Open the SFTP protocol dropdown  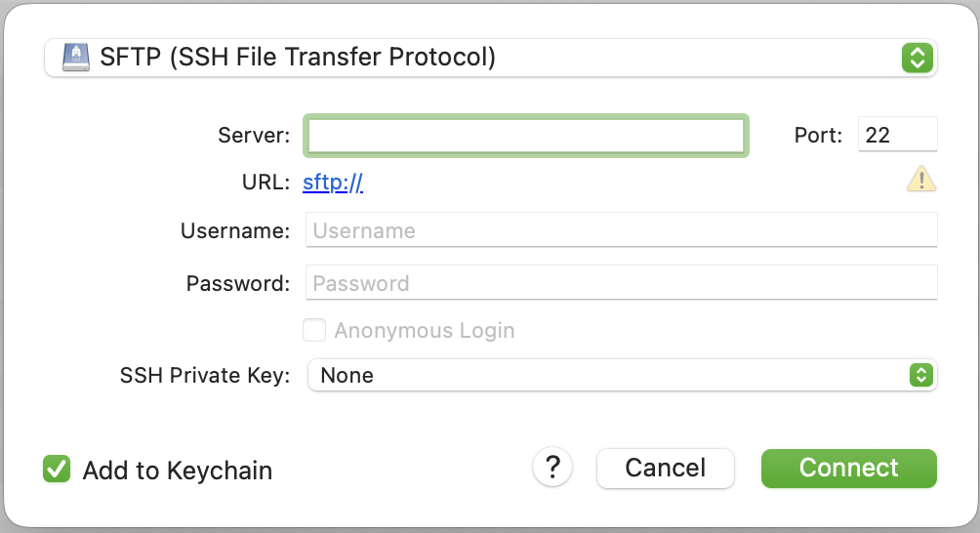(488, 58)
